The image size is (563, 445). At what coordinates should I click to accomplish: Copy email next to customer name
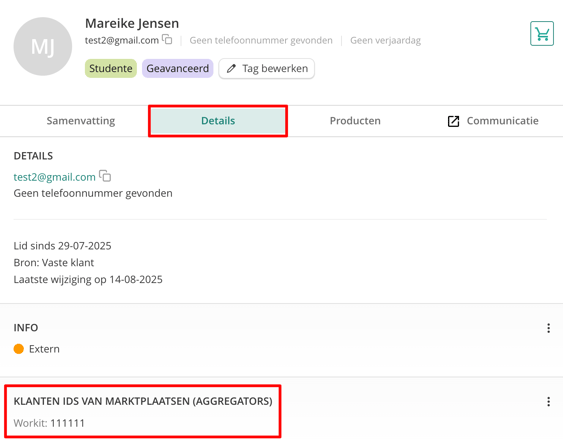point(167,39)
